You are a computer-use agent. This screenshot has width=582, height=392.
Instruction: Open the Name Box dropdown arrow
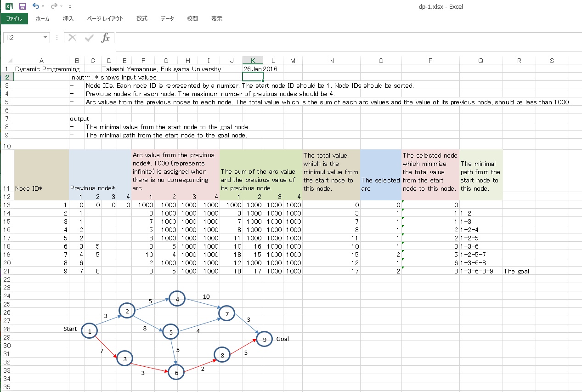[45, 38]
